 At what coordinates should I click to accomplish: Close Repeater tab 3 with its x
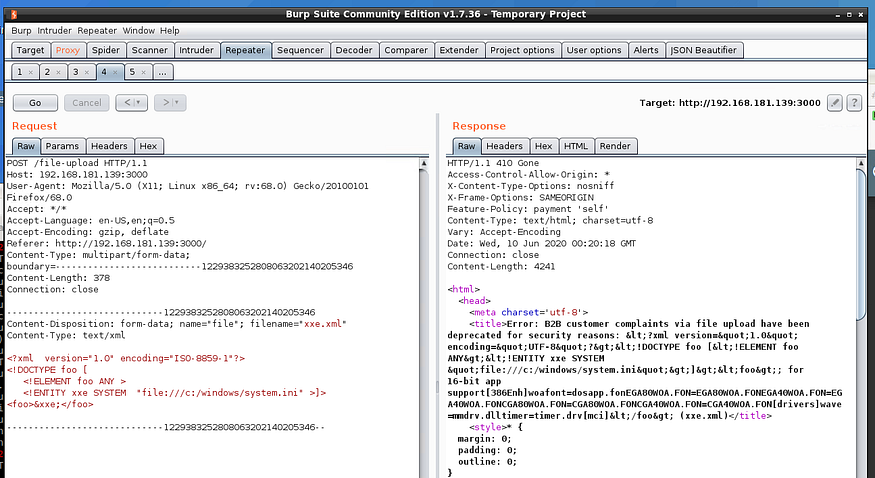click(86, 72)
